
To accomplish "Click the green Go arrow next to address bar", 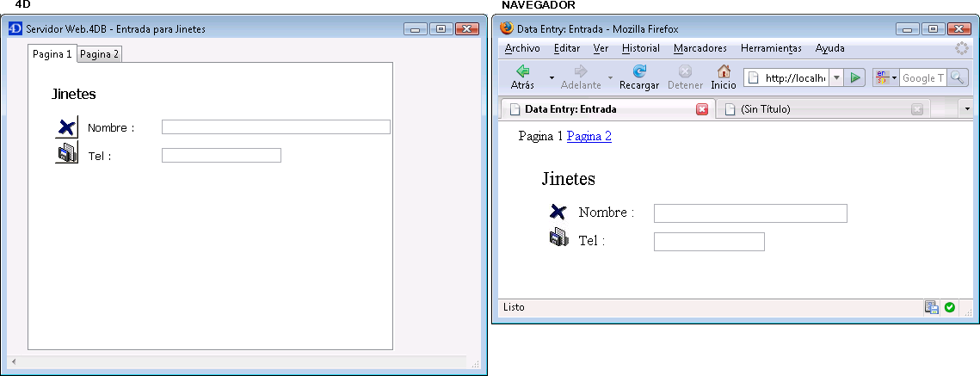I will 854,77.
